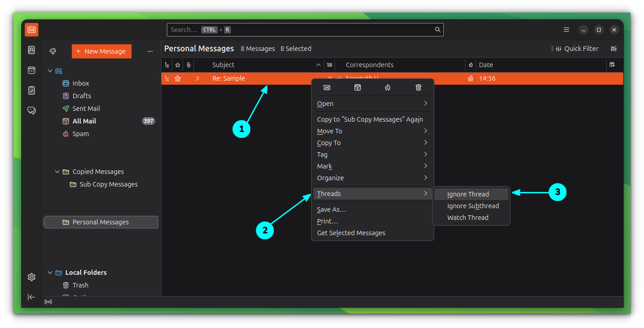
Task: Toggle the star on Re: Sample message
Action: (178, 78)
